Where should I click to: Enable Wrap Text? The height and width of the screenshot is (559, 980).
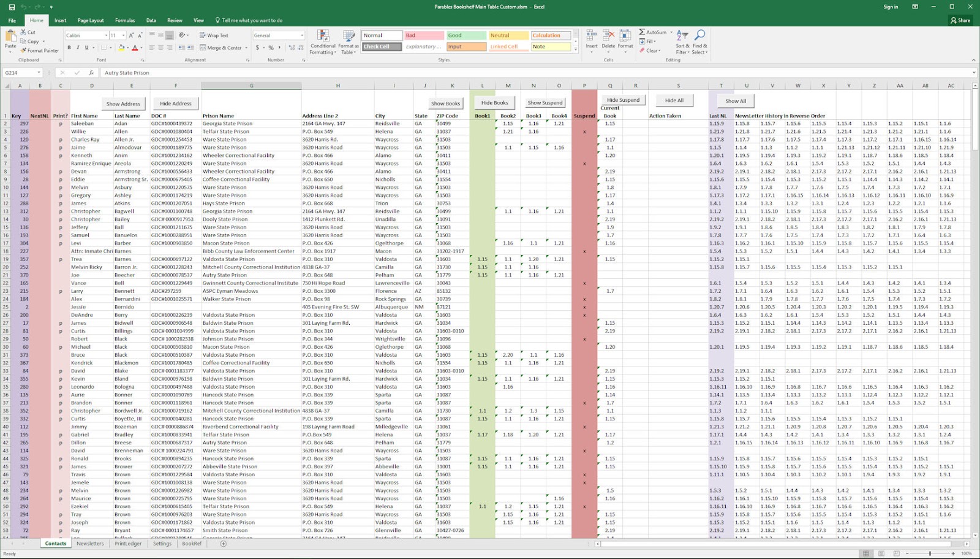coord(217,35)
